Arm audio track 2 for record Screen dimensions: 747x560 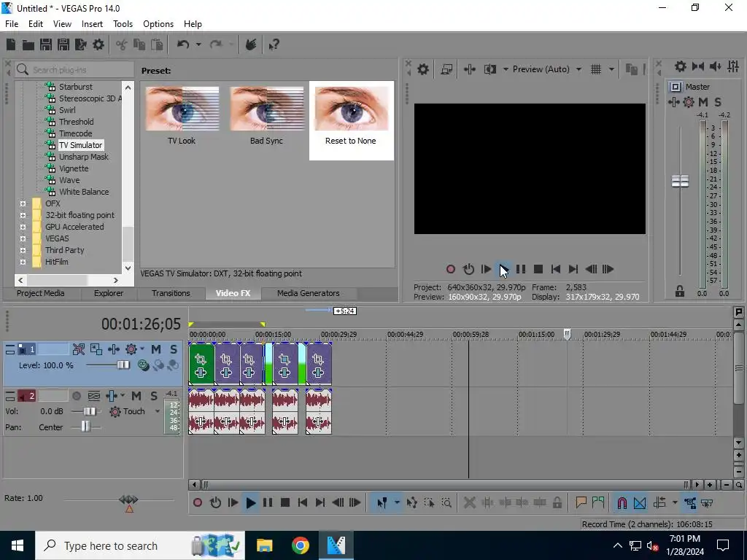[x=76, y=396]
